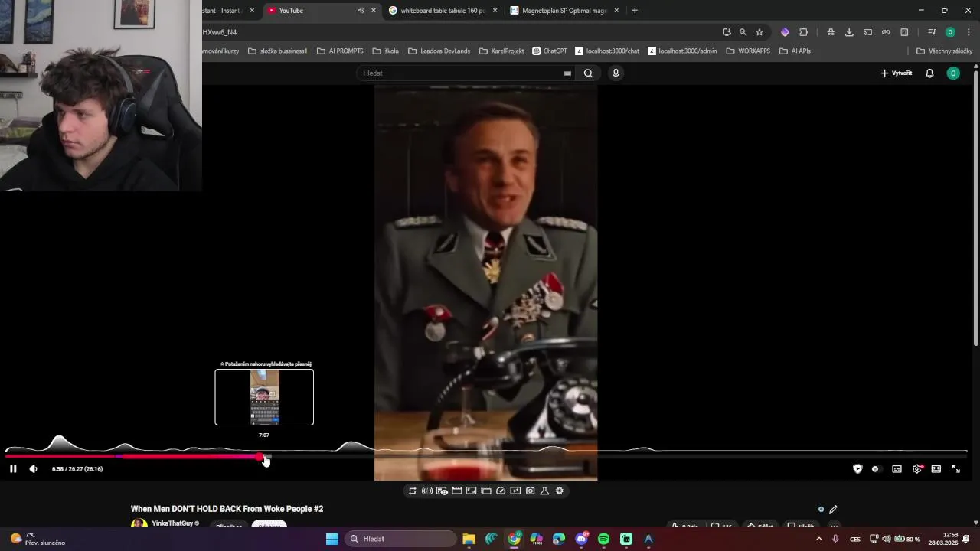Open the škola bookmark folder
The width and height of the screenshot is (980, 551).
(386, 51)
